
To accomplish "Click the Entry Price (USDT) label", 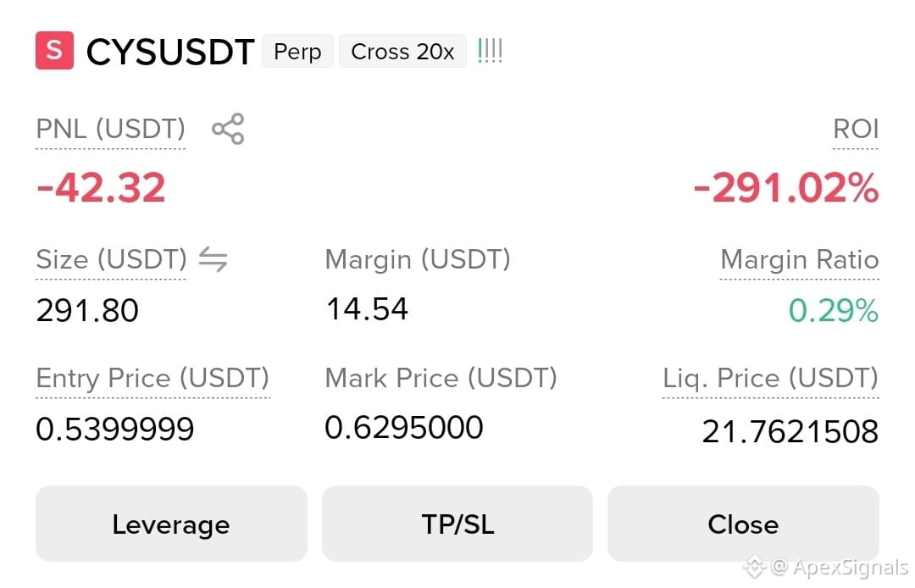I will click(152, 378).
